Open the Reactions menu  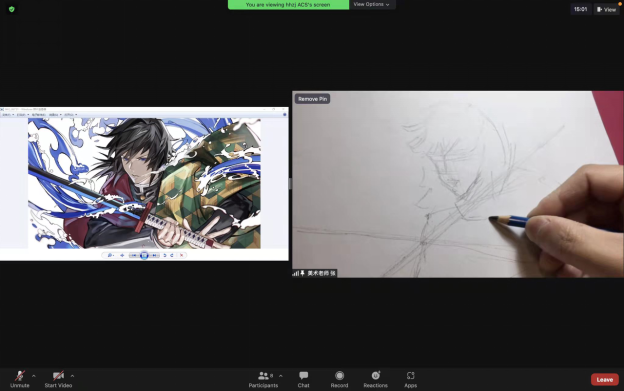[375, 379]
